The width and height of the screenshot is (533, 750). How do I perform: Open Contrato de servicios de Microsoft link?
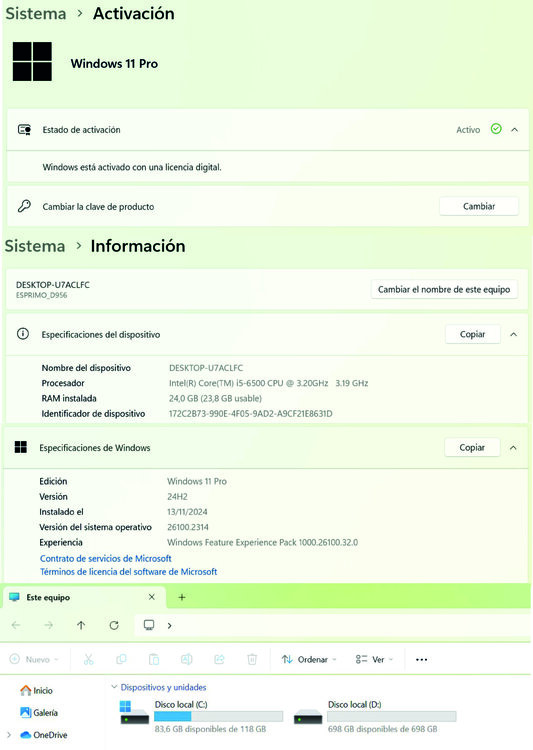106,558
